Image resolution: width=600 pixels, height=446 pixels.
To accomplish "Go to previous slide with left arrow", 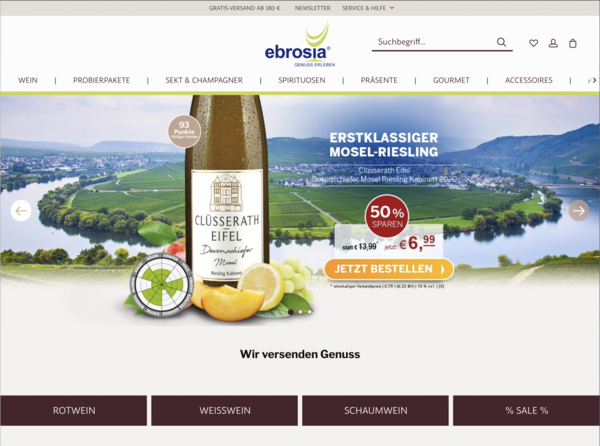I will pyautogui.click(x=21, y=210).
